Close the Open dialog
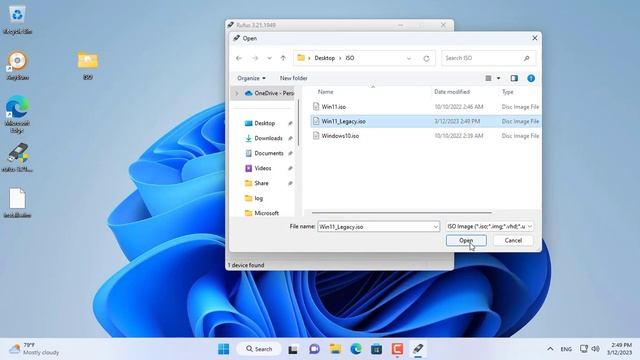 tap(535, 38)
